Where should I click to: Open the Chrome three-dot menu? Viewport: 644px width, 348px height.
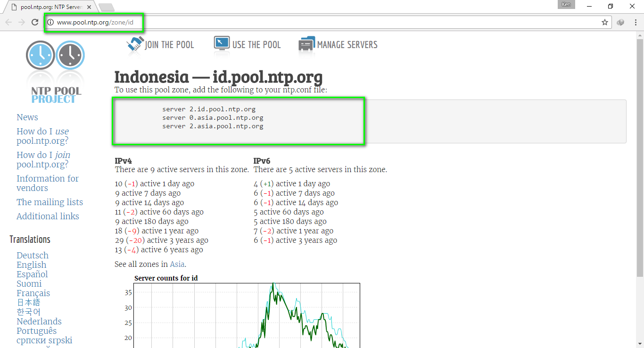(x=636, y=22)
